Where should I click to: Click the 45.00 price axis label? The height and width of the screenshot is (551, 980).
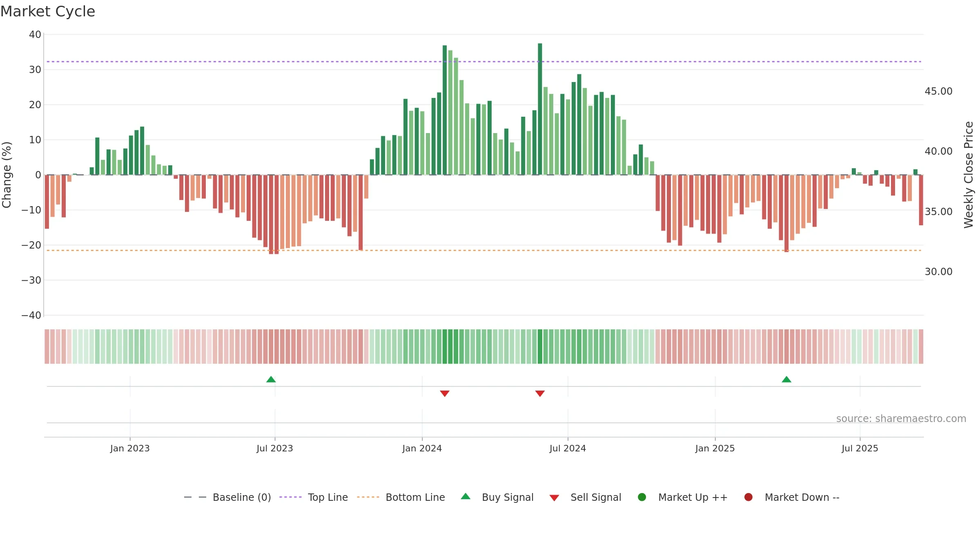click(938, 91)
